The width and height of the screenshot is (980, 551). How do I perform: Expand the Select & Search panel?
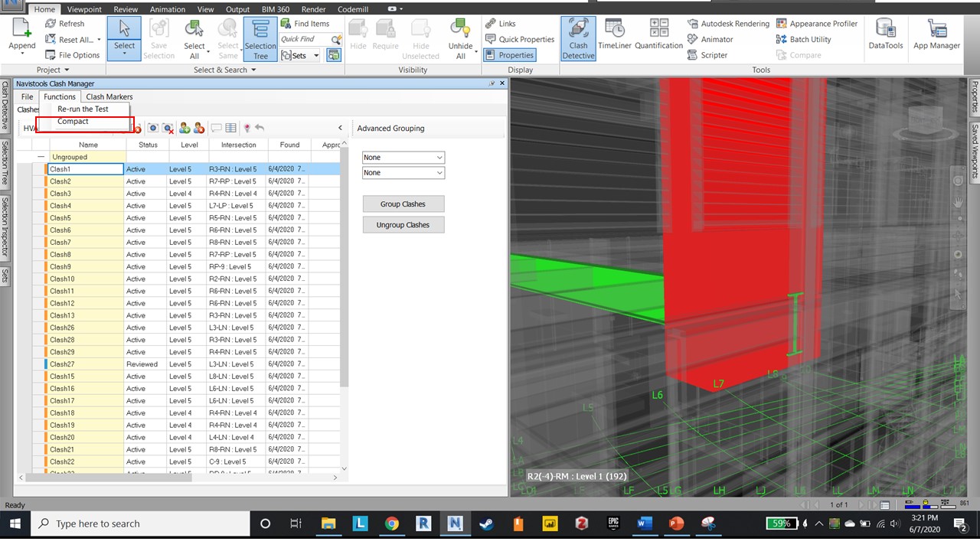(226, 70)
